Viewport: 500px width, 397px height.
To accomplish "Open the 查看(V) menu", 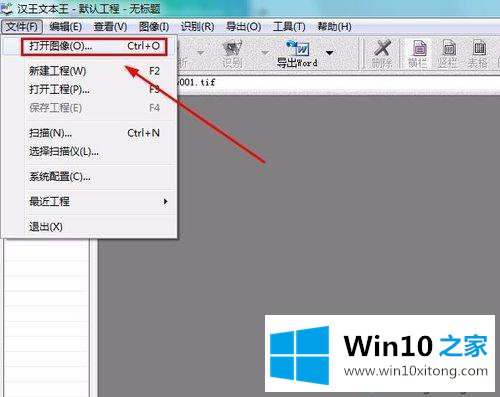I will 110,26.
